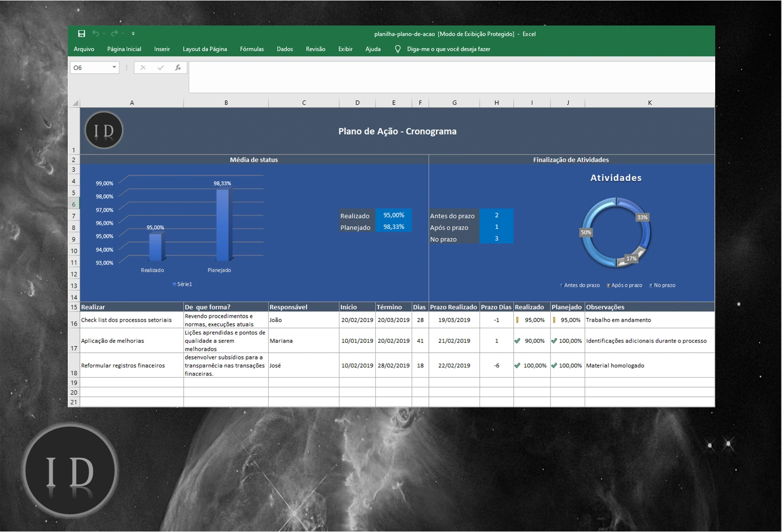
Task: Select the Planejado bar in the chart
Action: pos(223,224)
